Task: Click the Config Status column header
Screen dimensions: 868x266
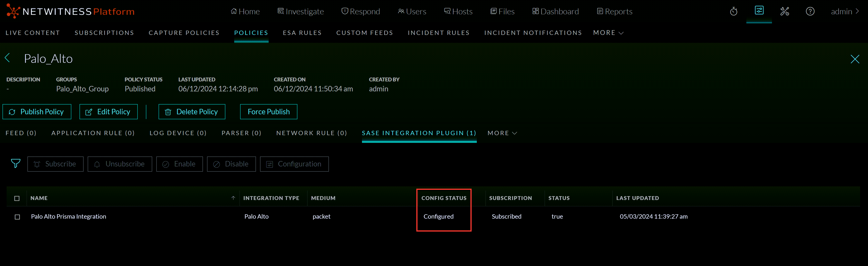Action: [x=444, y=198]
